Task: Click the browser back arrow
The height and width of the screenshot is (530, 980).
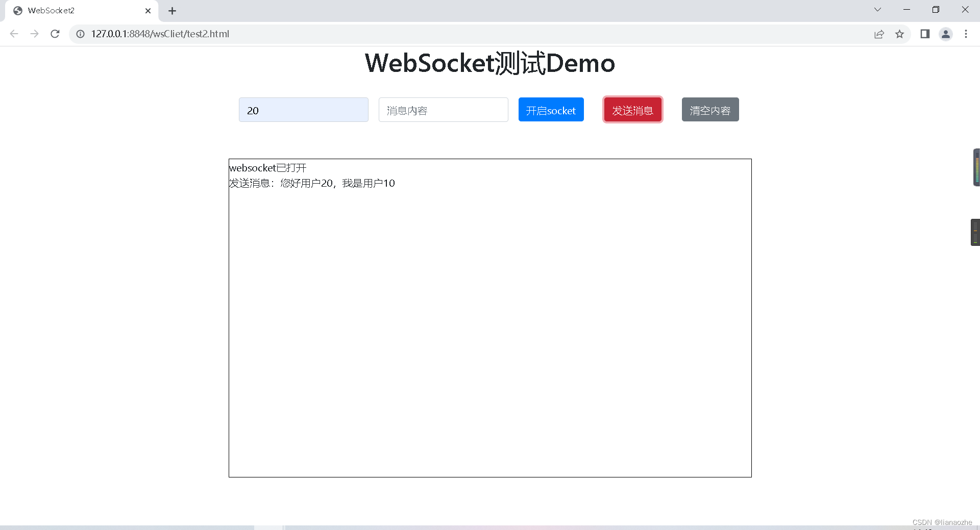Action: click(x=14, y=34)
